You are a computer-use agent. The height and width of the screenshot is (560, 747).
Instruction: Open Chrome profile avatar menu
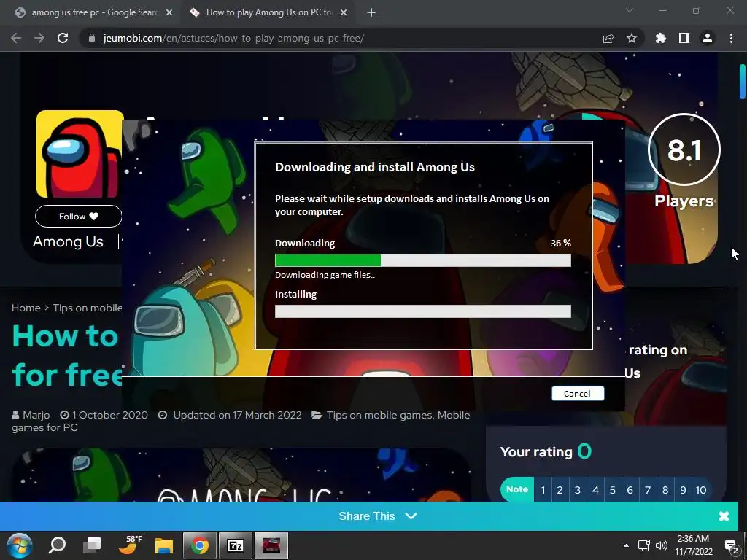(x=708, y=38)
